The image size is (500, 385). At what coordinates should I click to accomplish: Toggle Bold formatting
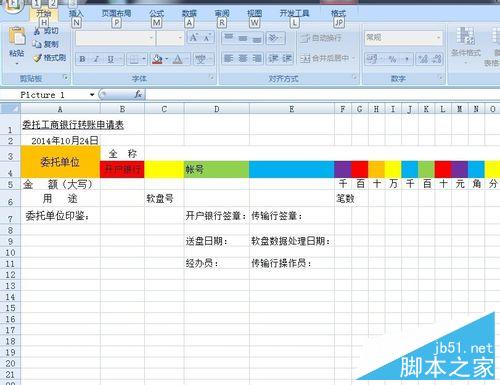point(82,59)
